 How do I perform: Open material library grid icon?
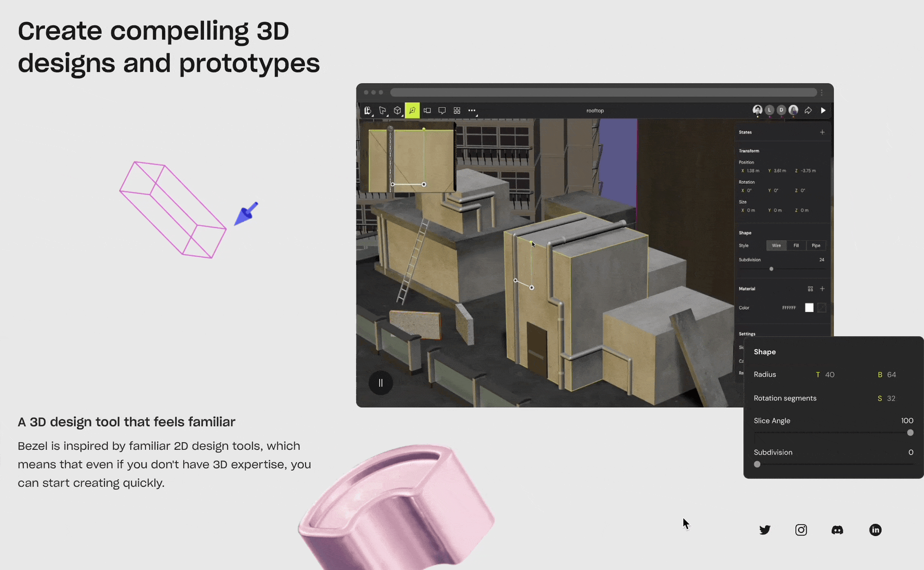coord(811,289)
